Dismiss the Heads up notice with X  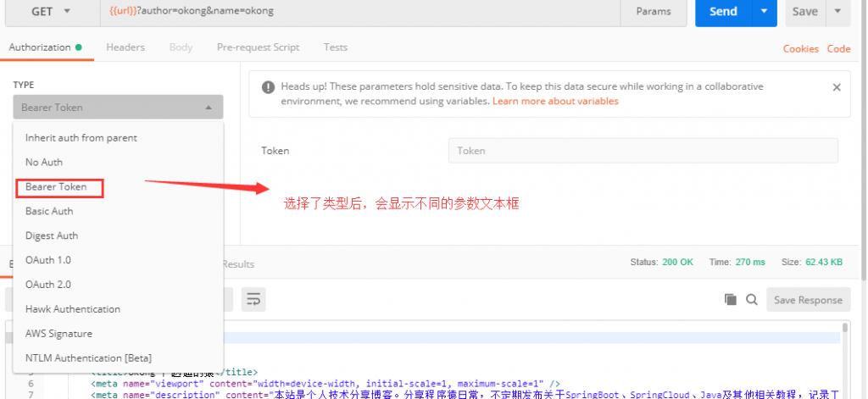[837, 87]
